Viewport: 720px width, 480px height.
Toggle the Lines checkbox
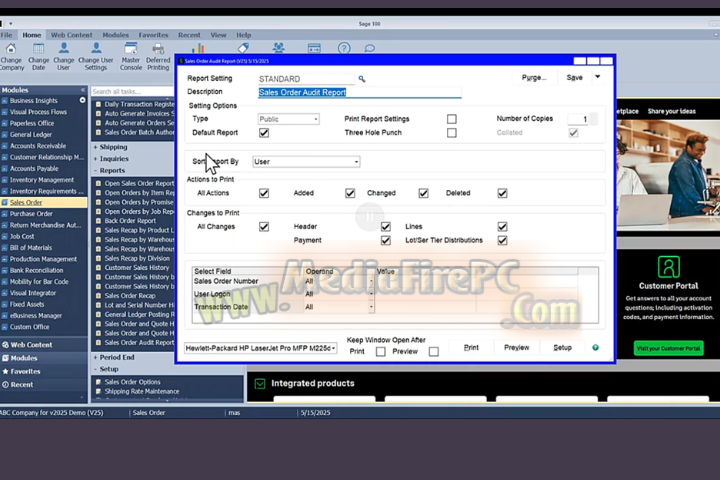[x=502, y=227]
